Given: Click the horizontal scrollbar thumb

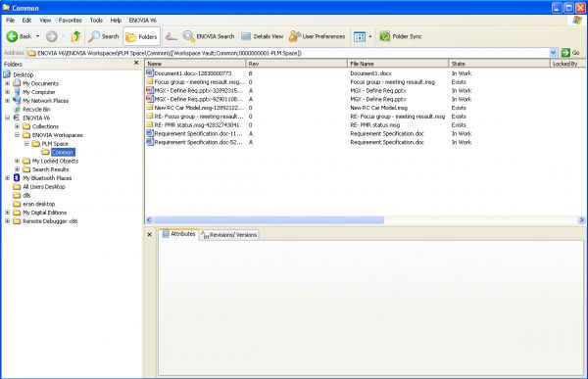Looking at the screenshot, I should (x=269, y=220).
